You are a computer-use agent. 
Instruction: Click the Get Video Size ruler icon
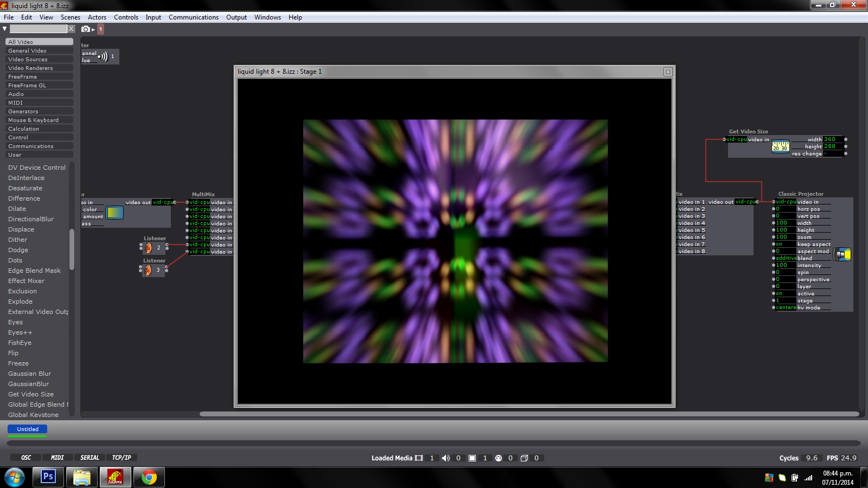(x=781, y=146)
